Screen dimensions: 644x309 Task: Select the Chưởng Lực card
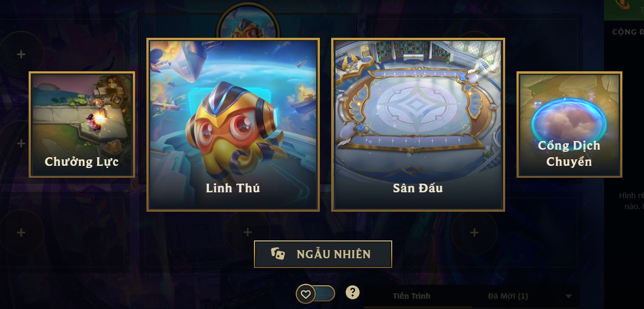click(x=82, y=124)
